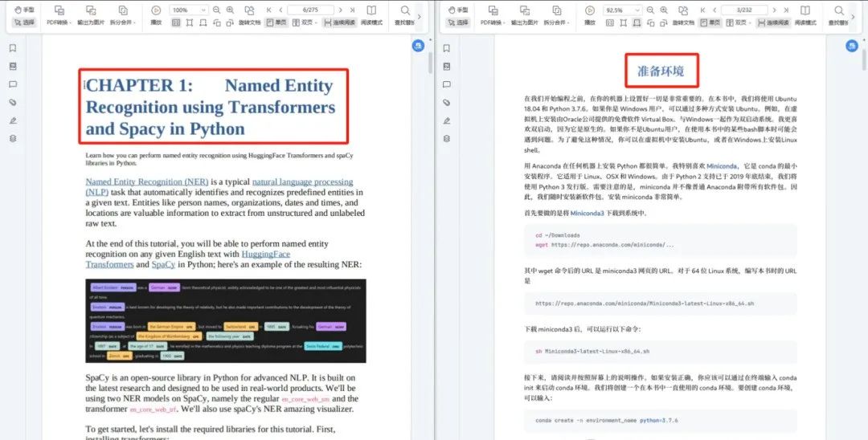This screenshot has height=440, width=868.
Task: Toggle 连续阅读 continuous reading in the English PDF window
Action: point(339,22)
